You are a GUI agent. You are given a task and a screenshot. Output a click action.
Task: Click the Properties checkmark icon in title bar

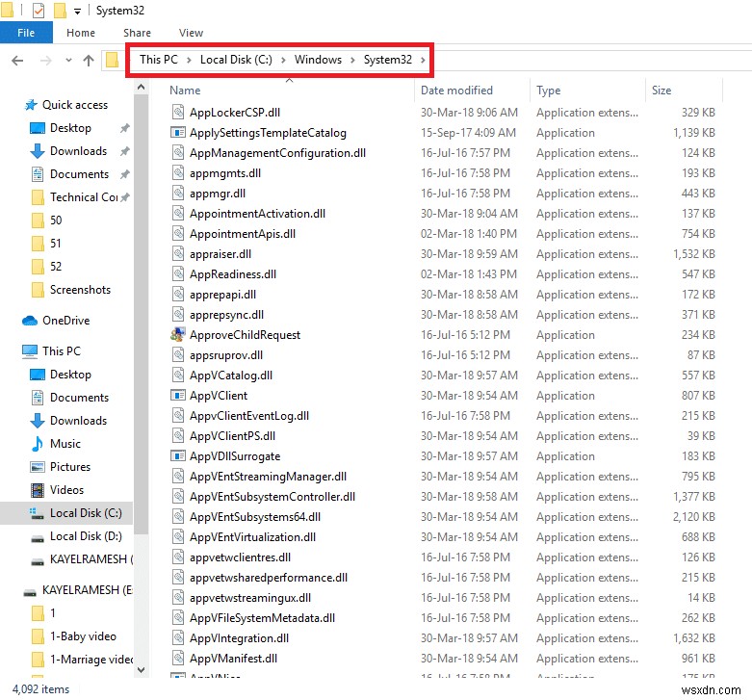39,10
